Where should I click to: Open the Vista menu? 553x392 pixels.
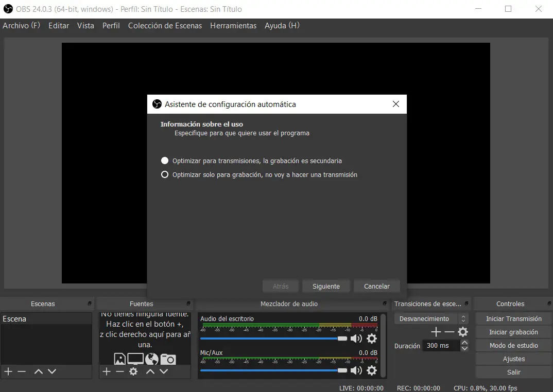pos(85,25)
